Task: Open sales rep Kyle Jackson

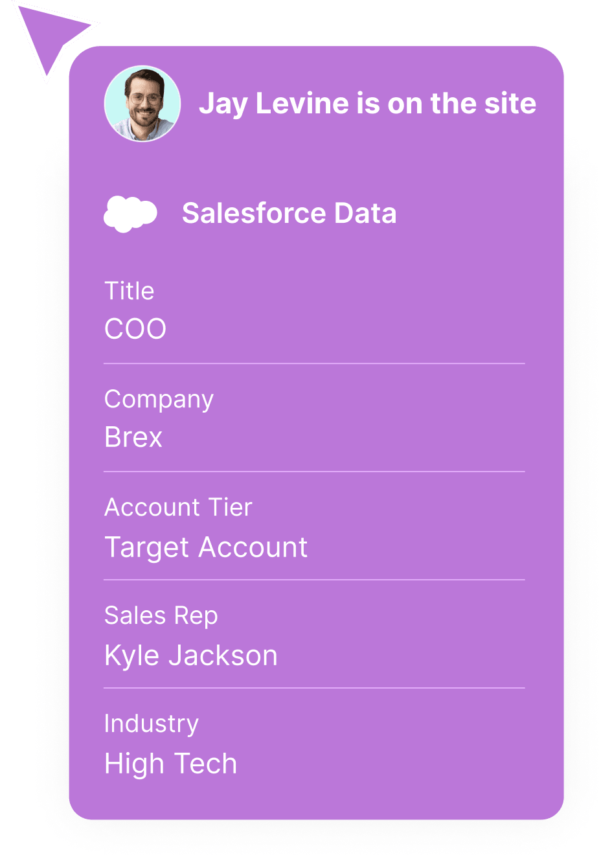Action: point(191,656)
